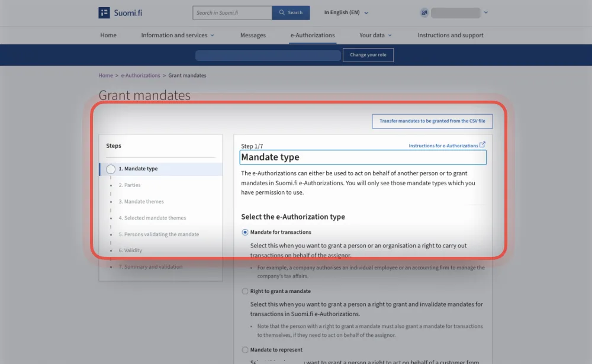
Task: Select the Right to grant a mandate option
Action: (x=245, y=291)
